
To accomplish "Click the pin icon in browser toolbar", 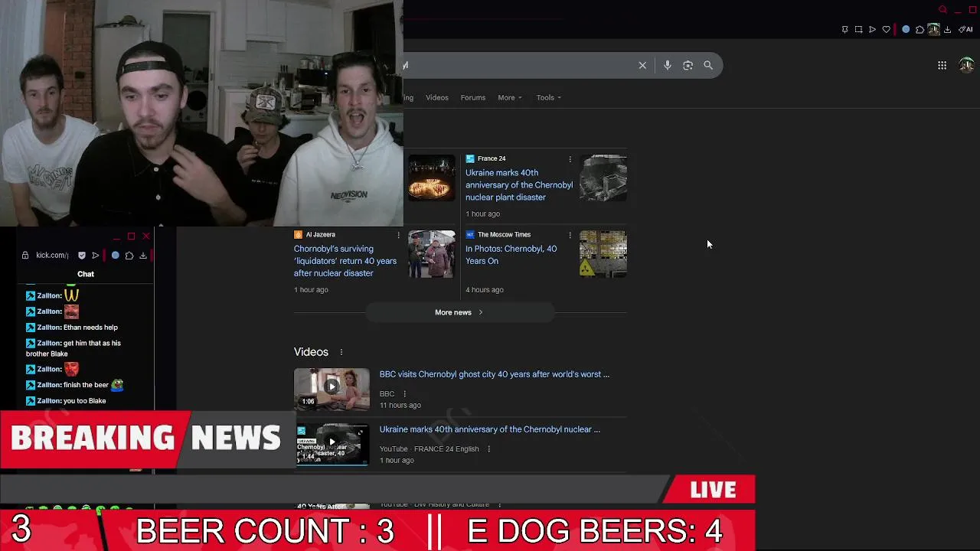I will click(x=844, y=30).
